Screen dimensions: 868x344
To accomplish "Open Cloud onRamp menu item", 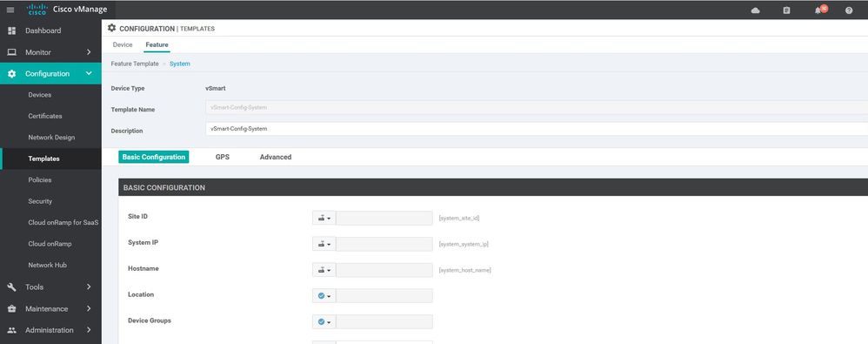I will pos(50,244).
